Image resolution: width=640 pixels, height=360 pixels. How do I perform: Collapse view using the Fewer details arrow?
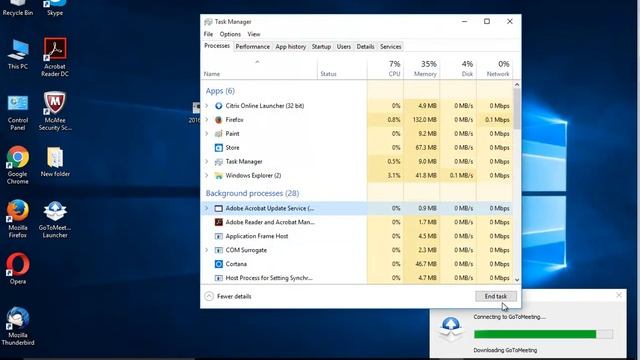[209, 296]
